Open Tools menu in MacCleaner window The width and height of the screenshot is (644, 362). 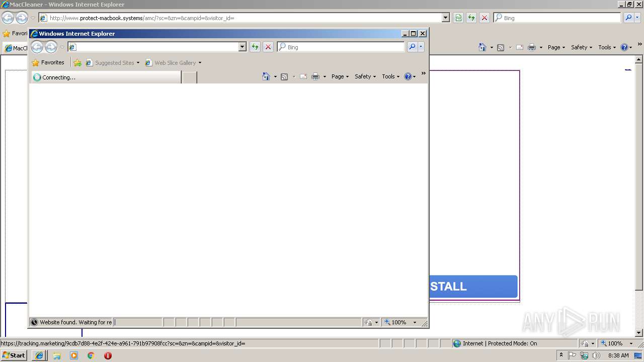607,47
